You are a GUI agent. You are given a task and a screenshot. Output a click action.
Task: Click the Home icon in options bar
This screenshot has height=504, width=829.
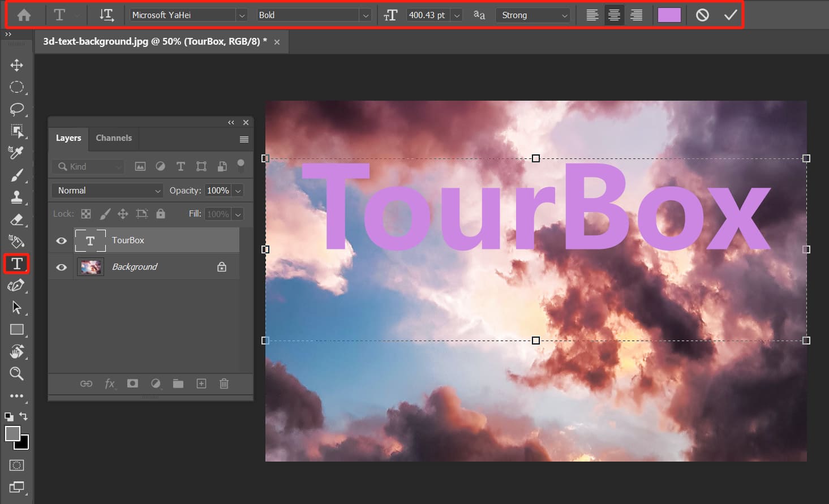24,15
